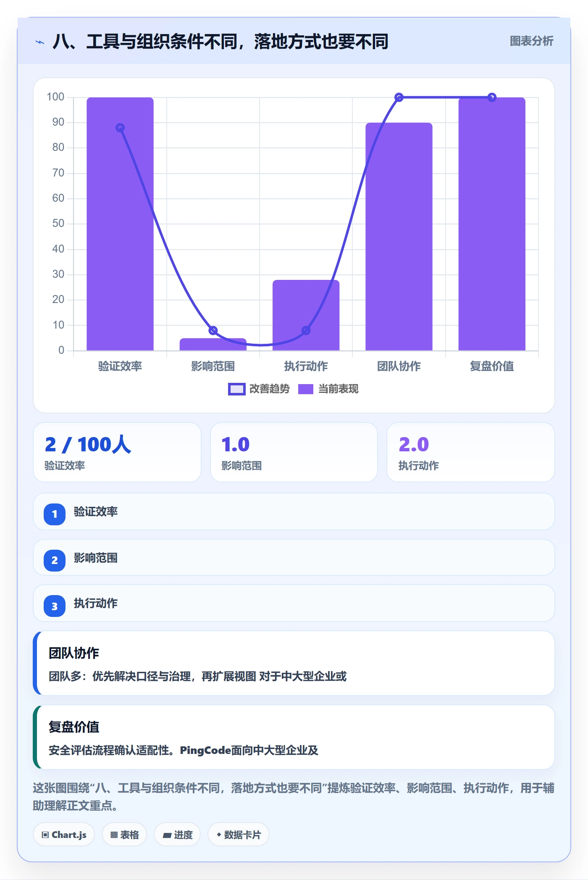
Task: Click the 复盘价值 card heading
Action: (x=74, y=727)
